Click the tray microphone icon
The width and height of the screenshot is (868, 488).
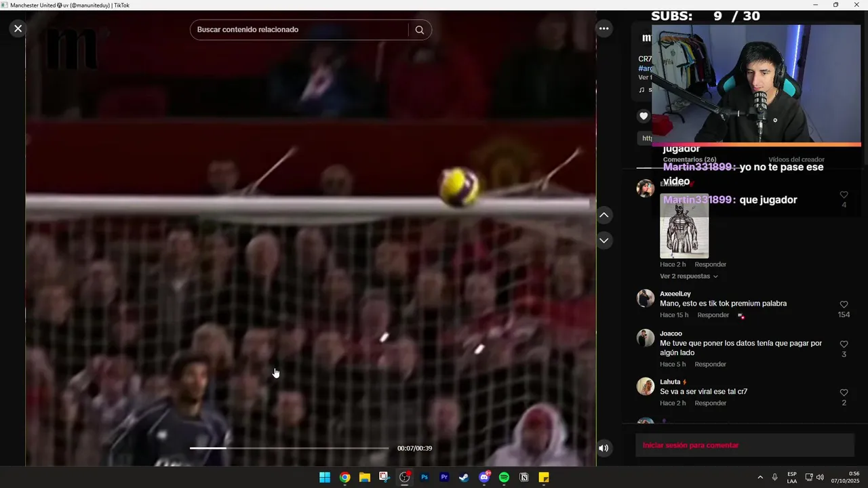click(x=774, y=477)
